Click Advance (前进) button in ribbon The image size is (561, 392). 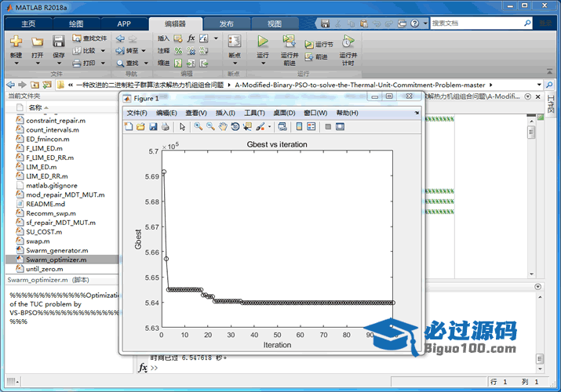click(x=317, y=56)
